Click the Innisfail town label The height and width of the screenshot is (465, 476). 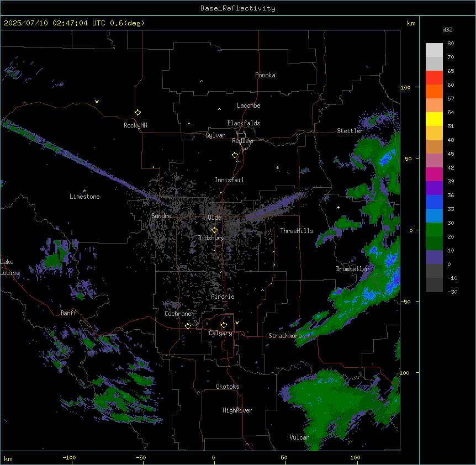[229, 180]
